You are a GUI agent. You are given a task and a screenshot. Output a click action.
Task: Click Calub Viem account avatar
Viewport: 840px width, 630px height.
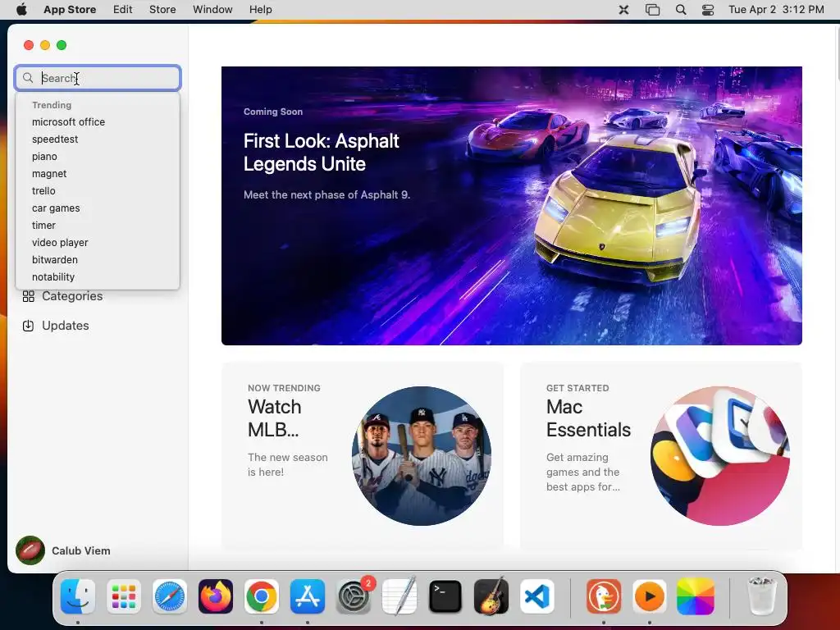pyautogui.click(x=30, y=550)
